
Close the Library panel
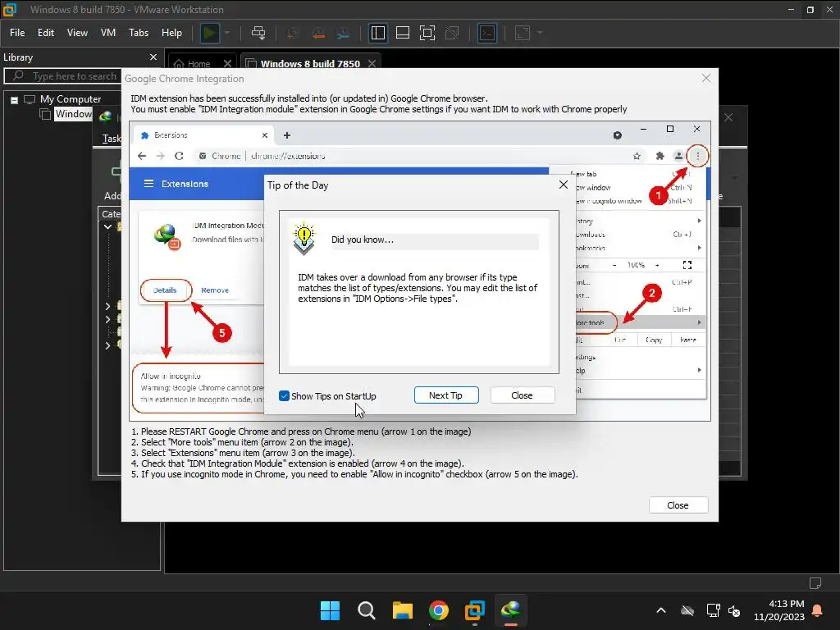[x=153, y=57]
